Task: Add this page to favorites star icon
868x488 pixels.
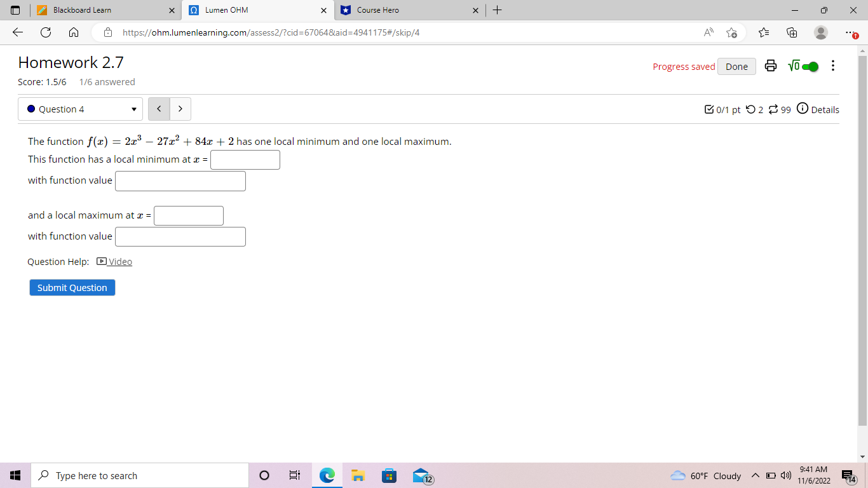Action: (x=732, y=32)
